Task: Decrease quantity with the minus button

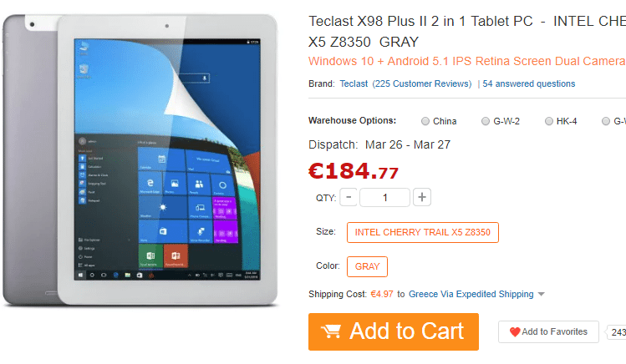Action: pyautogui.click(x=349, y=197)
